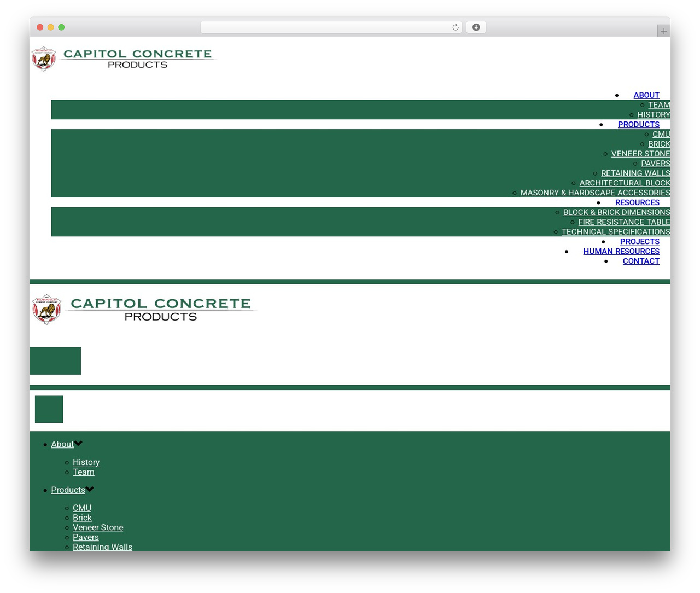Open RETAINING WALLS in the top navigation
Viewport: 700px width, 593px height.
point(635,173)
